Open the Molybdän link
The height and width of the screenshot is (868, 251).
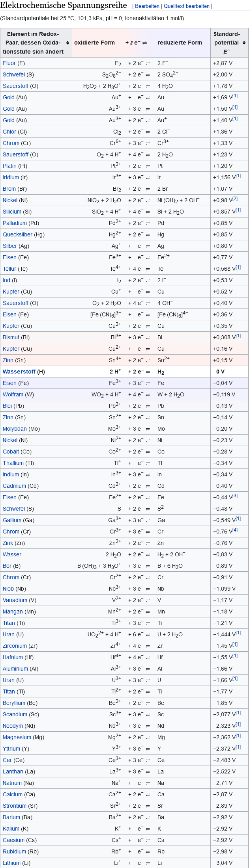click(x=15, y=429)
